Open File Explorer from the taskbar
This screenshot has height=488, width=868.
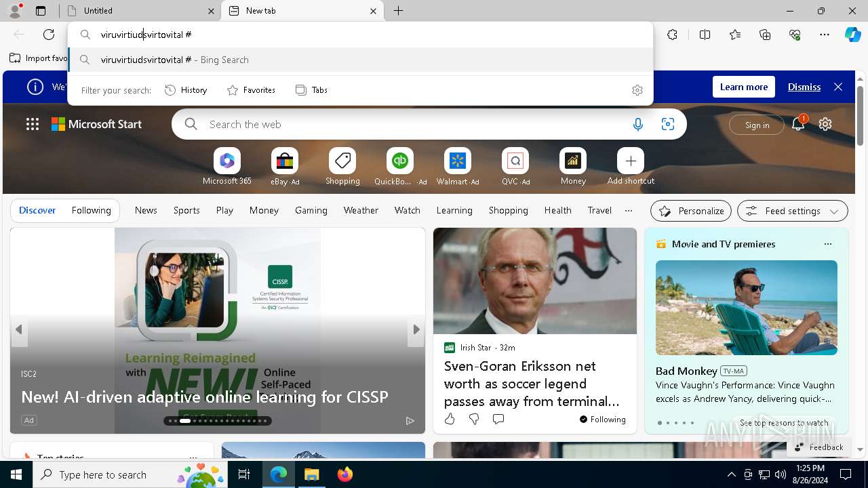(311, 474)
